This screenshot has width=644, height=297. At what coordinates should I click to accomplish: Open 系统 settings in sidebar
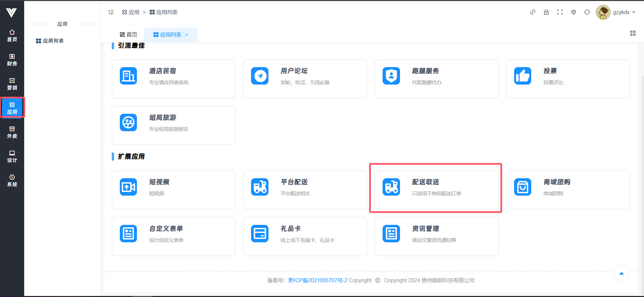(x=12, y=181)
